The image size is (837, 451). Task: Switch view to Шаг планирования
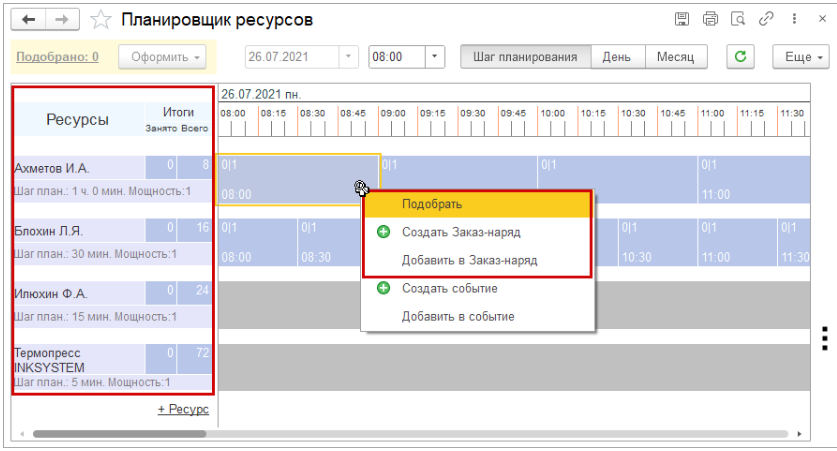[x=525, y=57]
